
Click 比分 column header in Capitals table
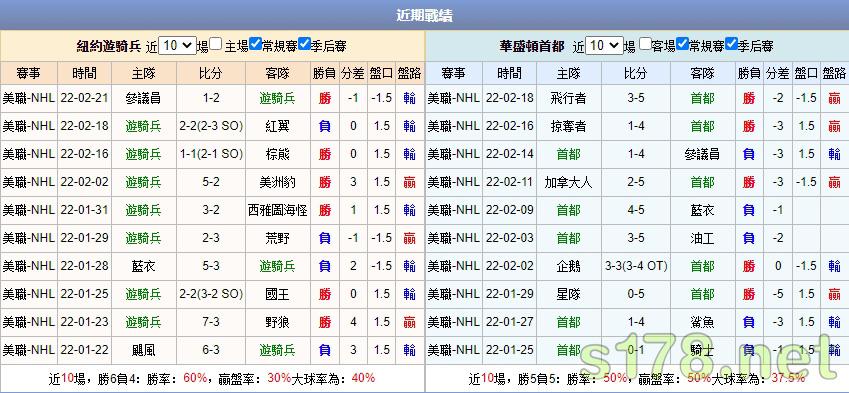pos(636,73)
